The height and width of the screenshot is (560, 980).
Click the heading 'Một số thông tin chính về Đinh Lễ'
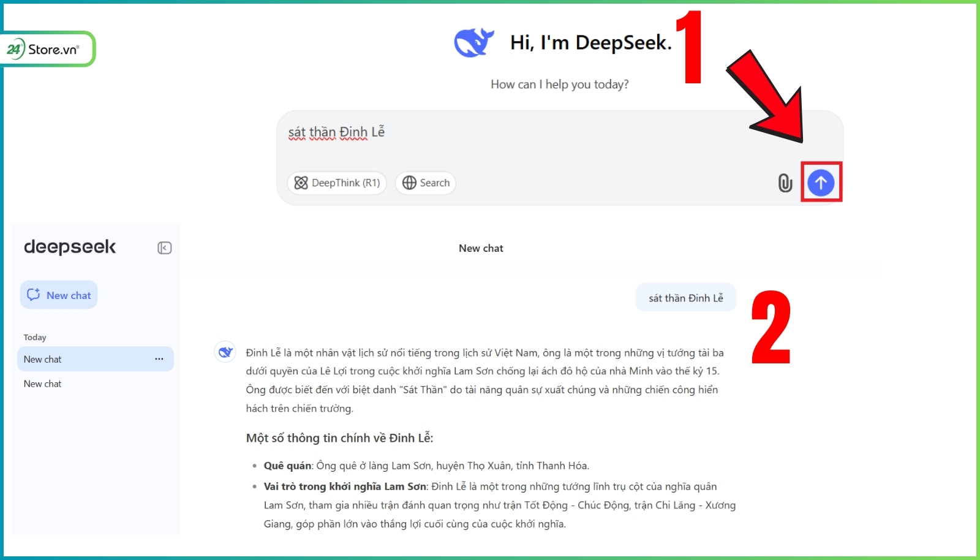pyautogui.click(x=339, y=438)
